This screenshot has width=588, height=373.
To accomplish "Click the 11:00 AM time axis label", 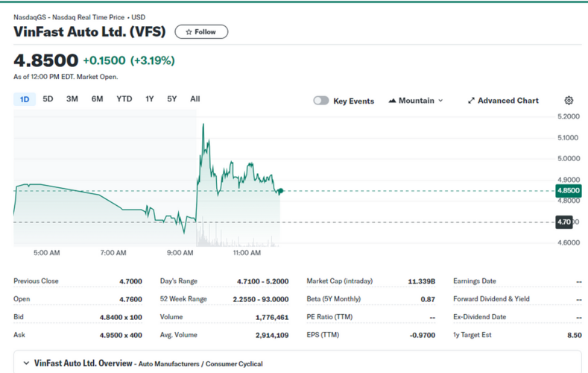I will tap(247, 253).
